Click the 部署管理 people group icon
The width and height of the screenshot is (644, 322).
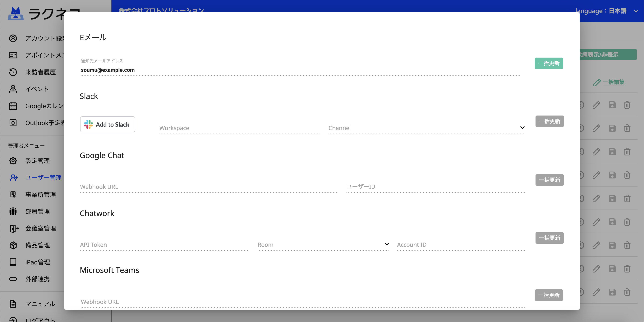(x=13, y=211)
